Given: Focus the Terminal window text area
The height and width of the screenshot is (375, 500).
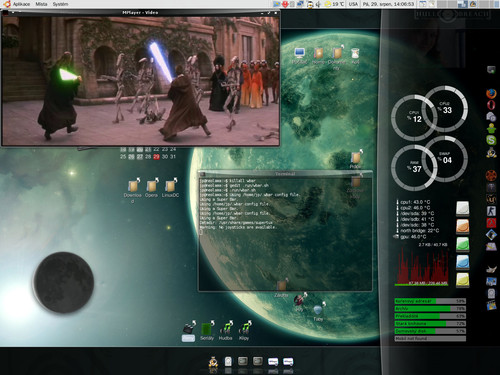Looking at the screenshot, I should pos(285,234).
